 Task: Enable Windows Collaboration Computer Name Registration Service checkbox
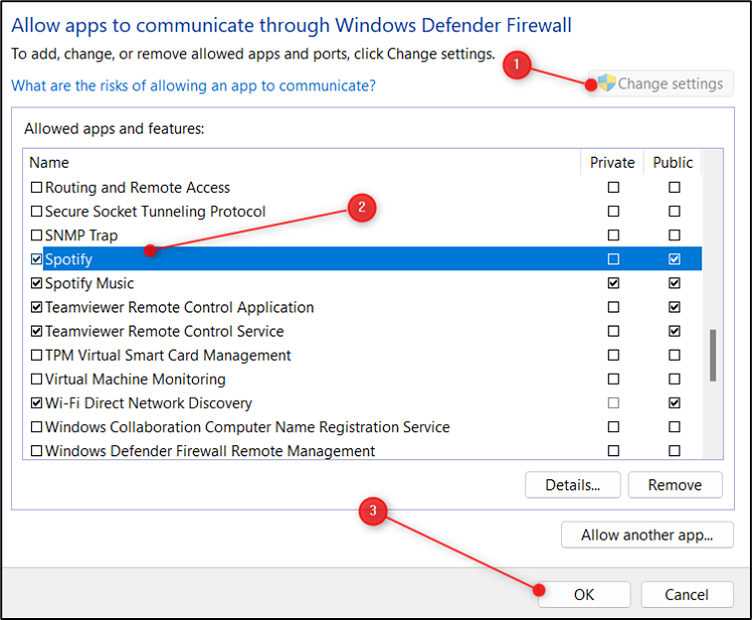36,427
